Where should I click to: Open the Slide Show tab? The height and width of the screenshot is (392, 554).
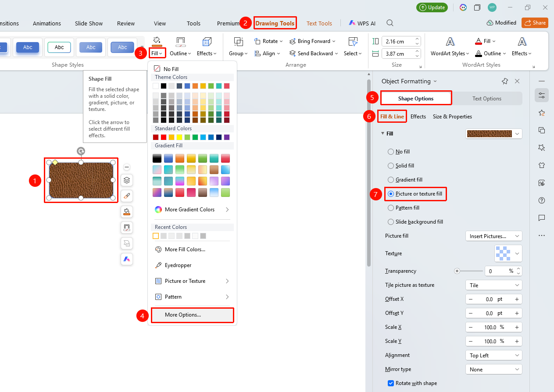89,23
